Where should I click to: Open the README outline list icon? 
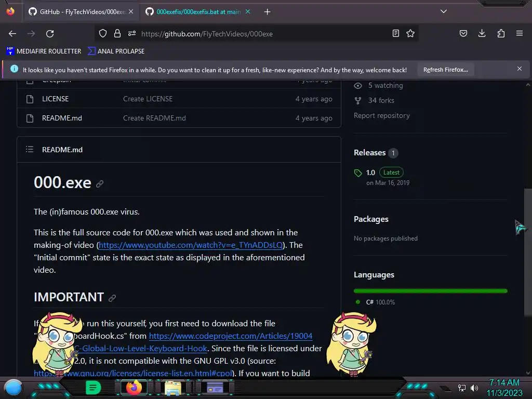point(30,149)
